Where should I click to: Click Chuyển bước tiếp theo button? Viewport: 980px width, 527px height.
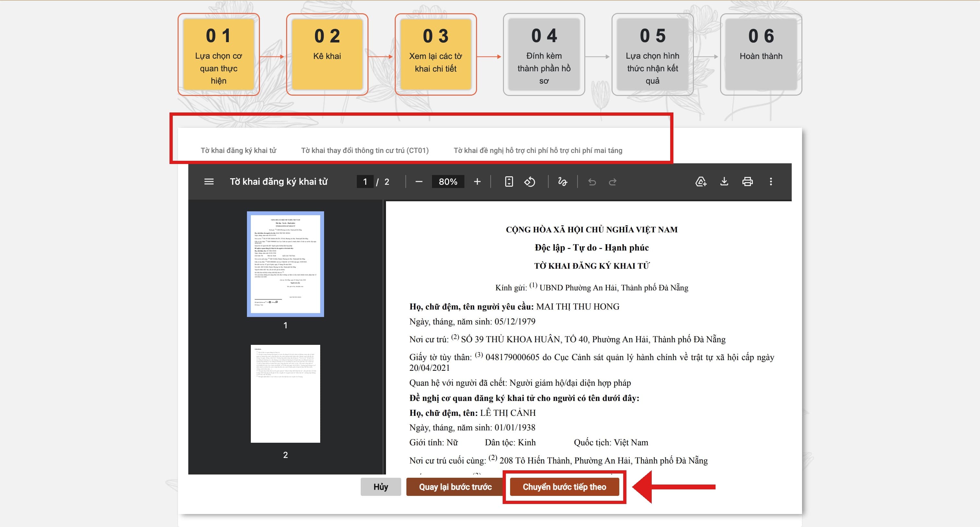tap(564, 487)
